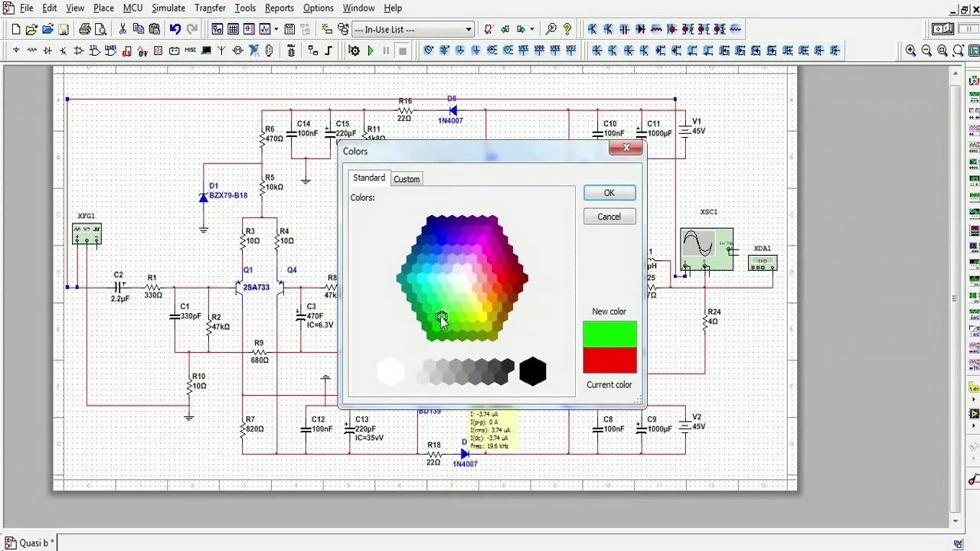This screenshot has width=980, height=551.
Task: Place a TTL component
Action: pos(94,51)
